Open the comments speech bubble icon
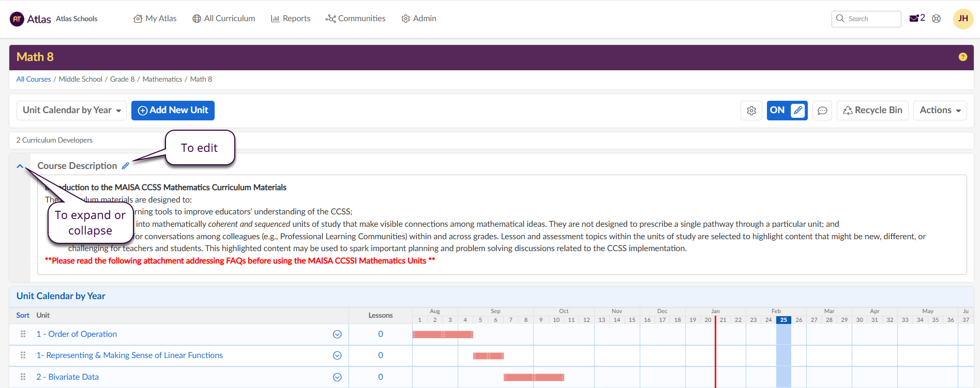 [822, 111]
